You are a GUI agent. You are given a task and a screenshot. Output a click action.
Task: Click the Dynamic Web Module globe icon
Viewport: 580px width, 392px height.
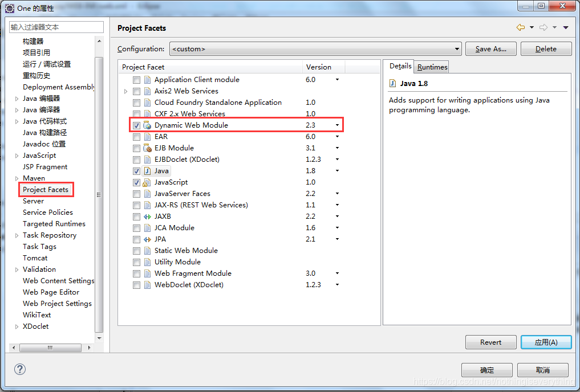click(147, 125)
